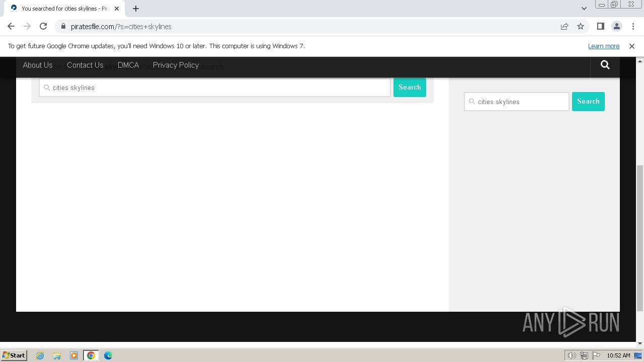Bookmark this tab with star icon
Screen dimensions: 644x362
tap(581, 27)
